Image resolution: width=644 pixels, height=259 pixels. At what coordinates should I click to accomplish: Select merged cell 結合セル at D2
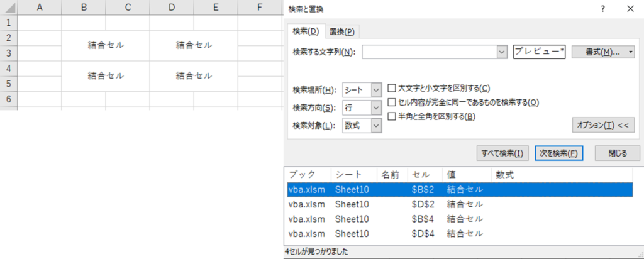[194, 45]
